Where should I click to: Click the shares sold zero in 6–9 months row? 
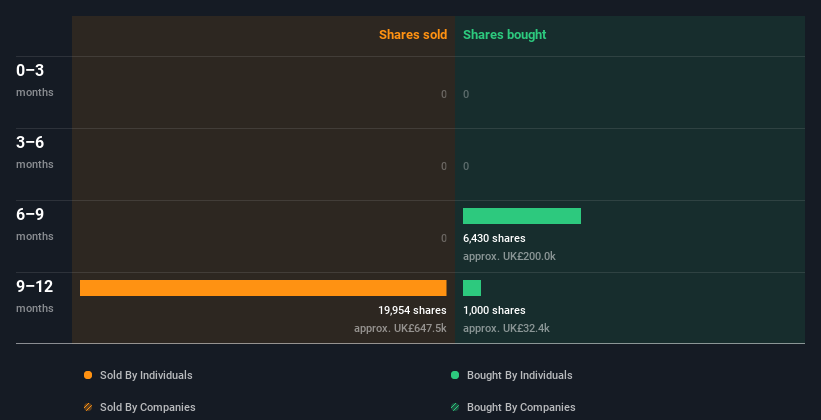pyautogui.click(x=444, y=238)
